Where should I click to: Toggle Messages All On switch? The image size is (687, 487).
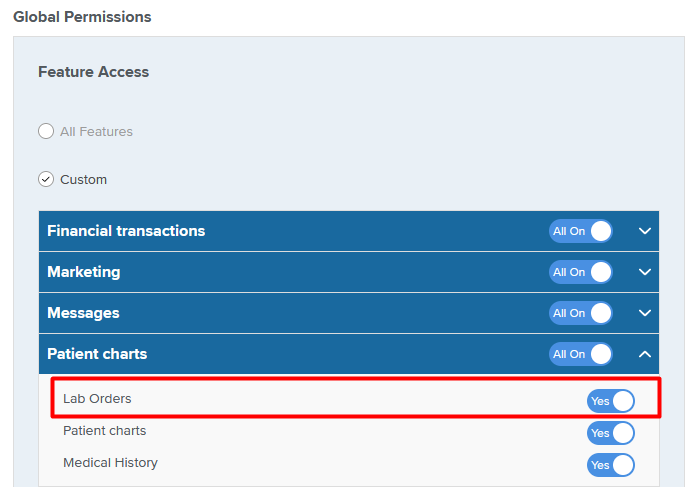[x=581, y=313]
